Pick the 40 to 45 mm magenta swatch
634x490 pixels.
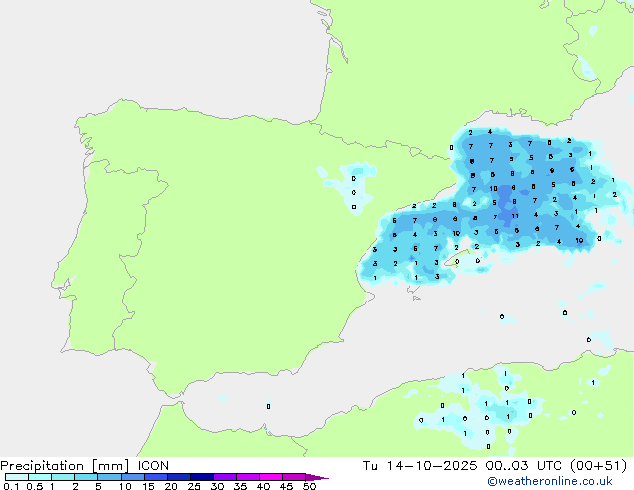[271, 477]
